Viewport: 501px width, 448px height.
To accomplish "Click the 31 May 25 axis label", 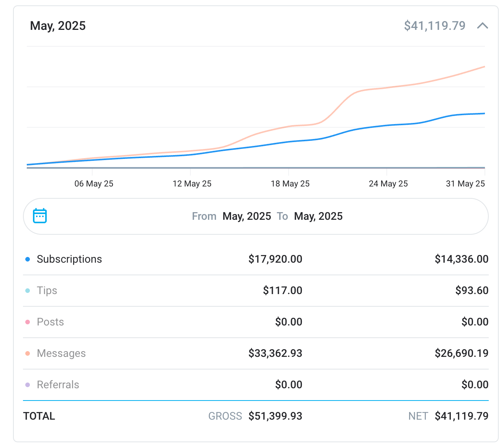I will point(465,184).
